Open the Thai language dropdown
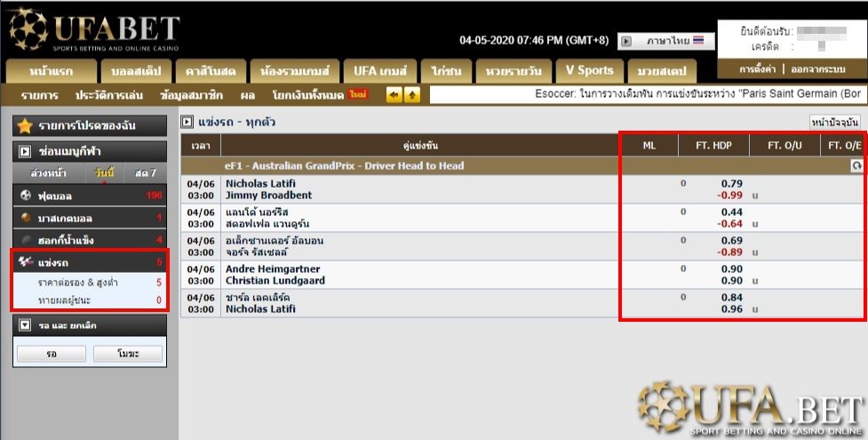Viewport: 868px width, 440px height. [666, 41]
